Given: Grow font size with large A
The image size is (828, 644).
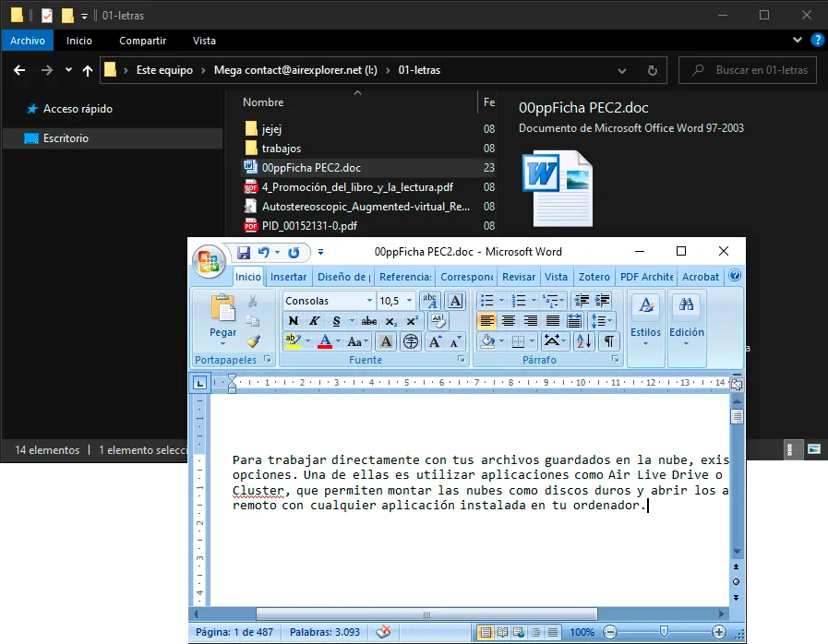Looking at the screenshot, I should tap(435, 341).
